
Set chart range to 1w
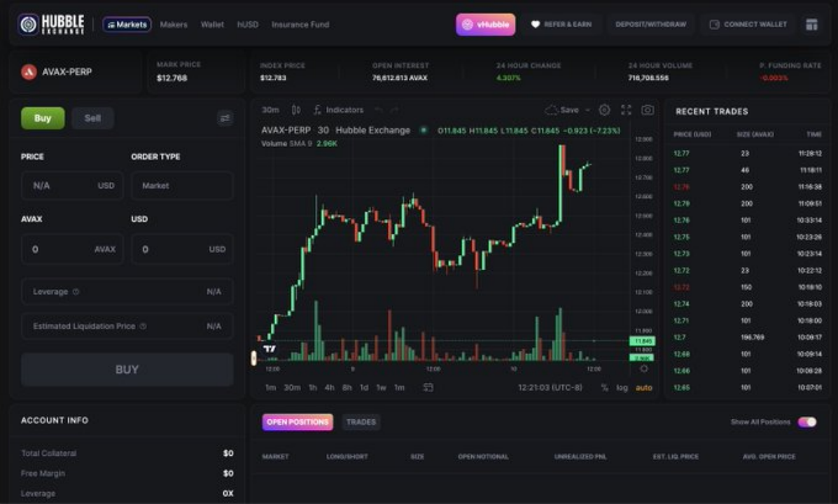click(x=381, y=388)
